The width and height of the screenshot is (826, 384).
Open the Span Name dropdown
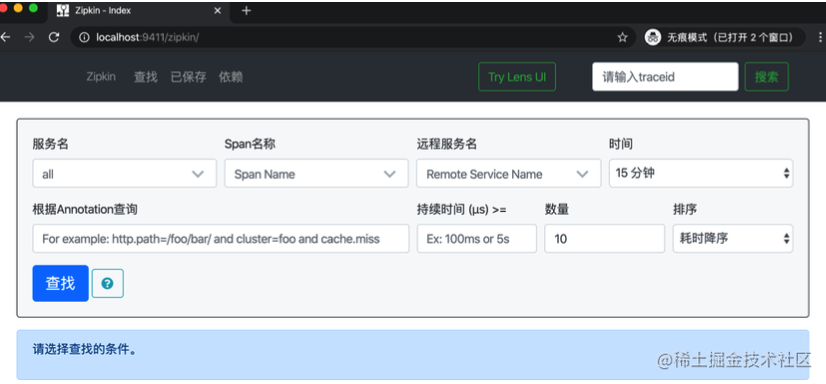[316, 173]
